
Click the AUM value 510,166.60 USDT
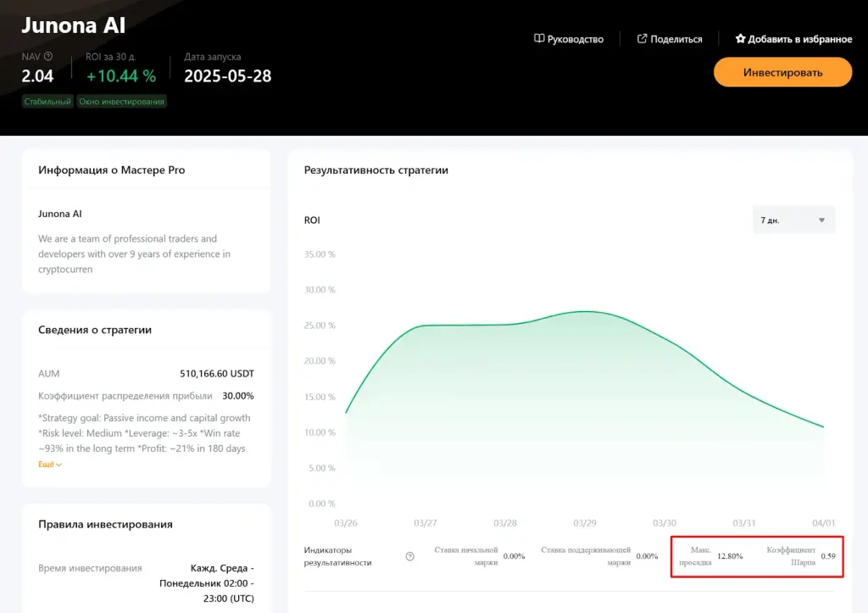point(217,374)
